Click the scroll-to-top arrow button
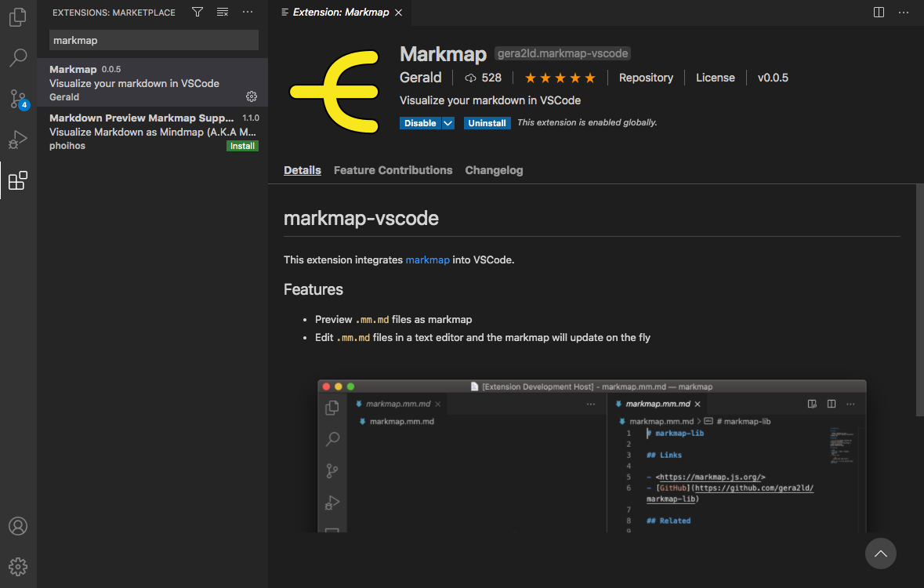924x588 pixels. (880, 554)
